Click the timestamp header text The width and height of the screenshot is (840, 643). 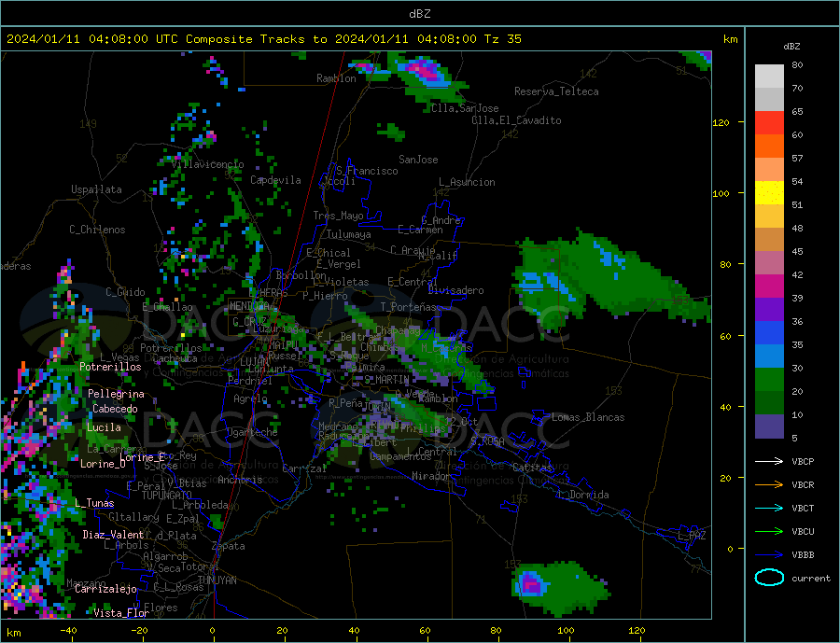(x=263, y=39)
